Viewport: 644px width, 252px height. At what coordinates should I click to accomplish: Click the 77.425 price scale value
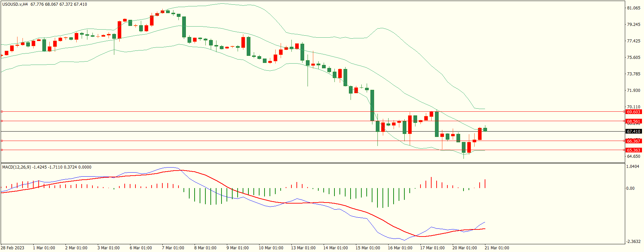[634, 41]
